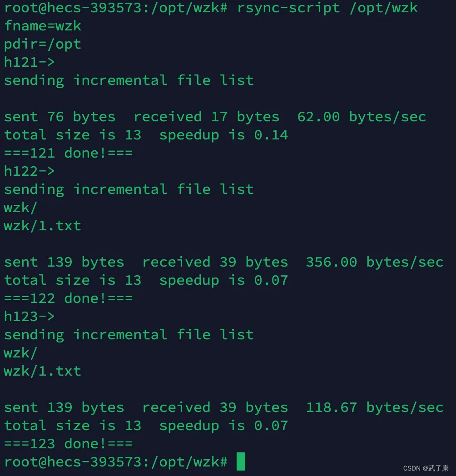456x476 pixels.
Task: Click the 356.00 bytes/sec value
Action: (375, 263)
